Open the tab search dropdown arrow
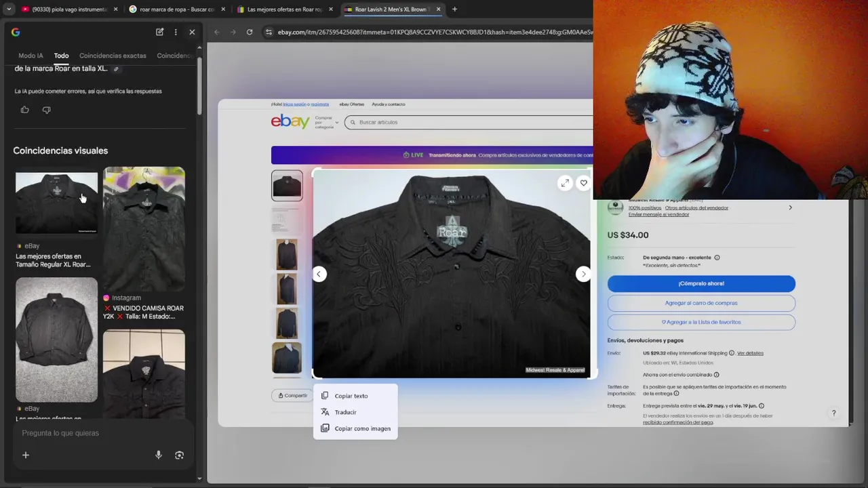Viewport: 868px width, 488px height. (x=9, y=9)
